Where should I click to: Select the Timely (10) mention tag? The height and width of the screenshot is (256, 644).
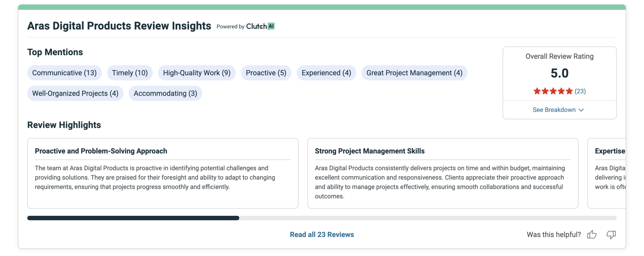pos(130,73)
